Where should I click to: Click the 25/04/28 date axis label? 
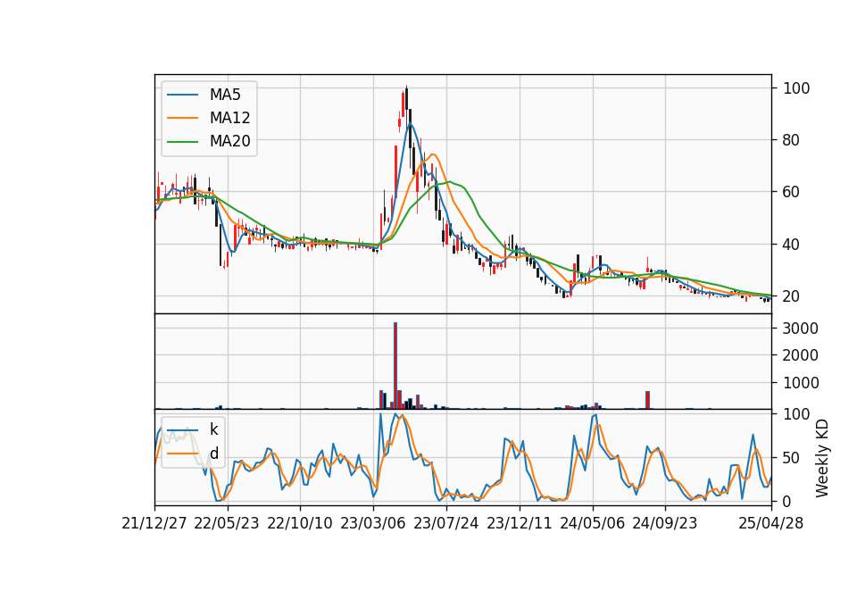(x=771, y=523)
